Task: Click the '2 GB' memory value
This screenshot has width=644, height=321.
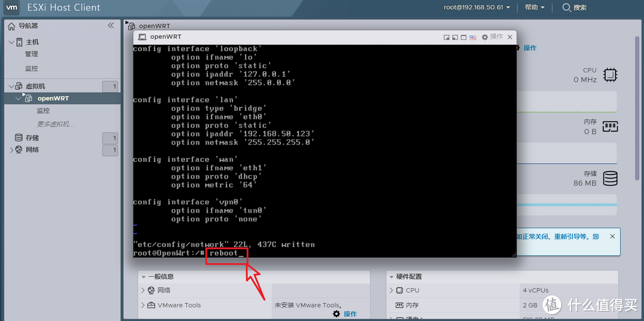Action: point(530,306)
